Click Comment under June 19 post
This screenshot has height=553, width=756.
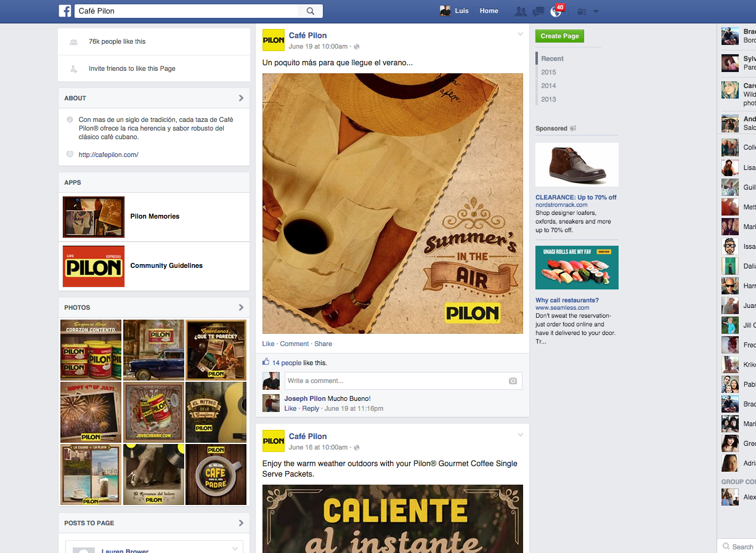[x=295, y=344]
